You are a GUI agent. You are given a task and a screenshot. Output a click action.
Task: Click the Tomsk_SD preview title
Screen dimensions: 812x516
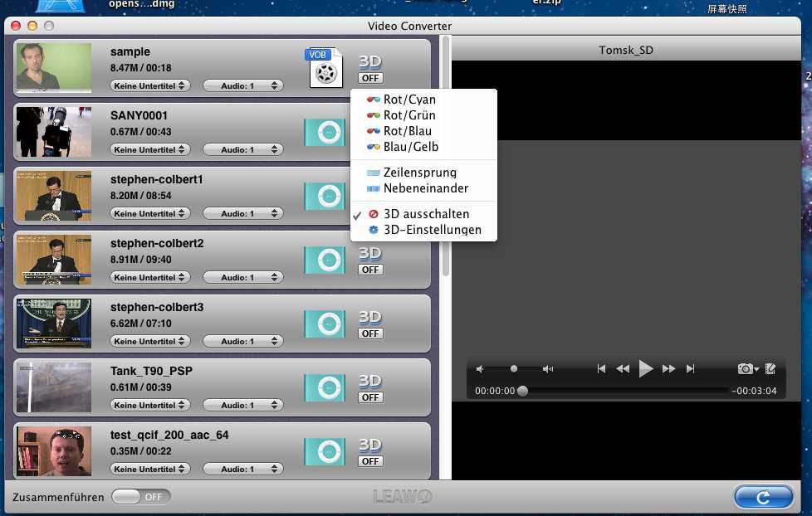pyautogui.click(x=625, y=51)
